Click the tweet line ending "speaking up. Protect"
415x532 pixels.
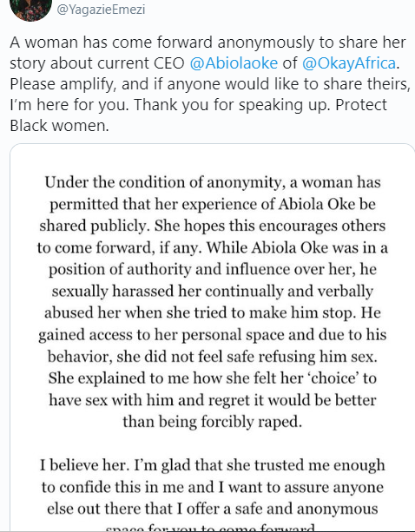pos(198,105)
